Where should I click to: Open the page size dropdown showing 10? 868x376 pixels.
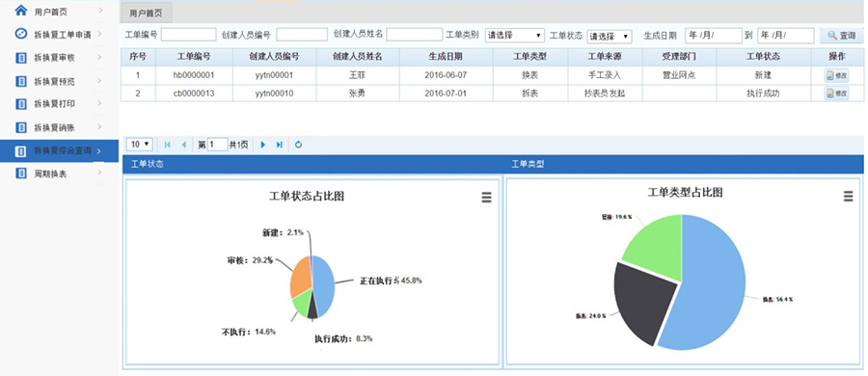point(140,144)
